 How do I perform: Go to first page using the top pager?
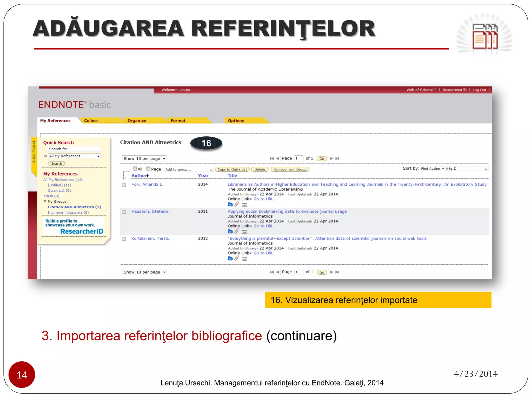pyautogui.click(x=272, y=158)
